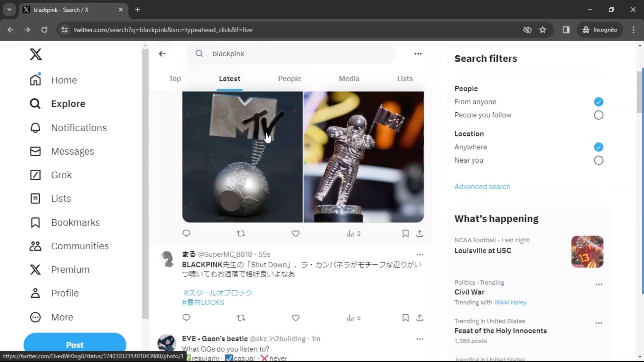Open Premium from the sidebar
Screen dimensions: 644x362
pyautogui.click(x=59, y=269)
